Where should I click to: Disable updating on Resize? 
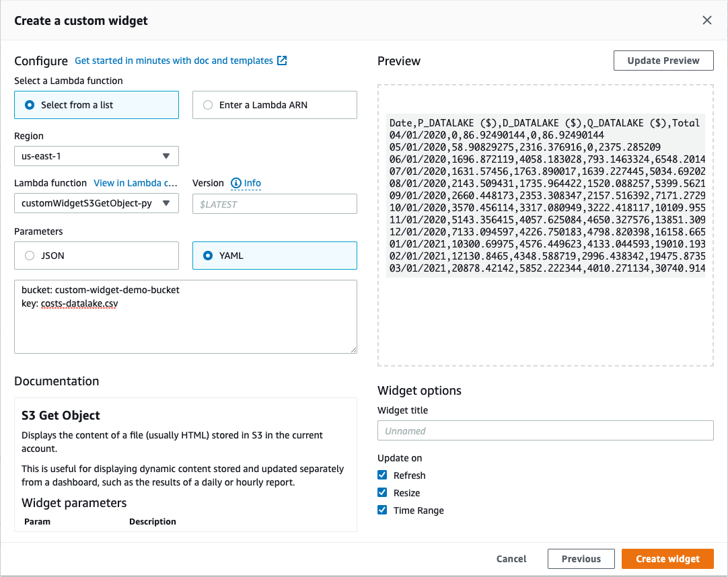tap(382, 492)
